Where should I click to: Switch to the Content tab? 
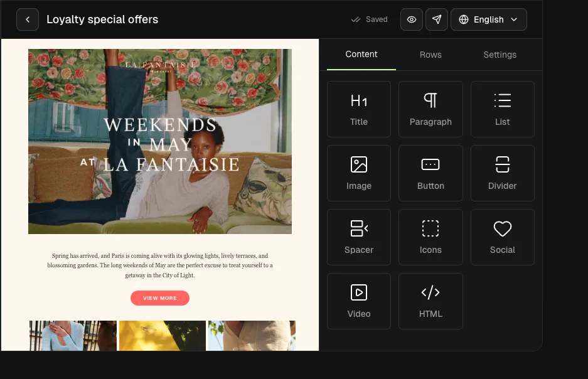(x=361, y=55)
